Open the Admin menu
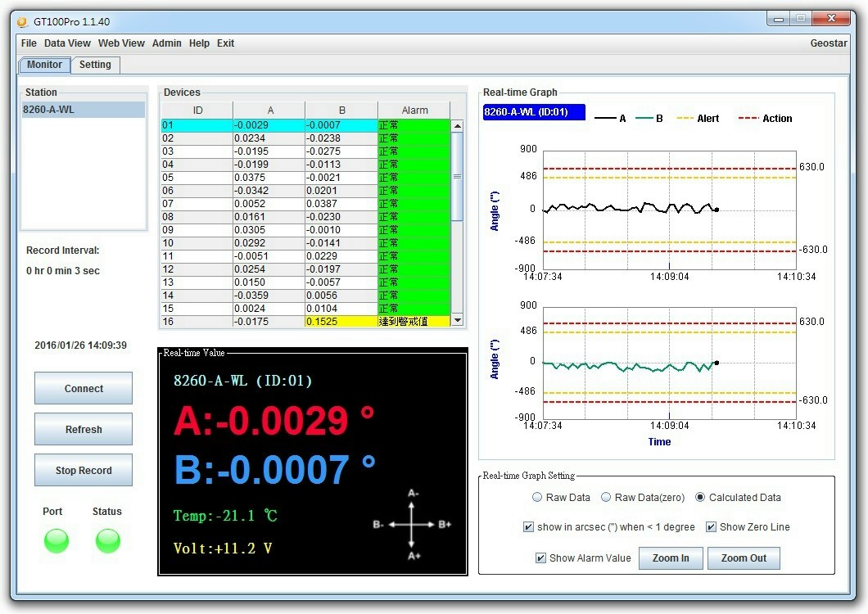Image resolution: width=868 pixels, height=614 pixels. click(x=166, y=43)
